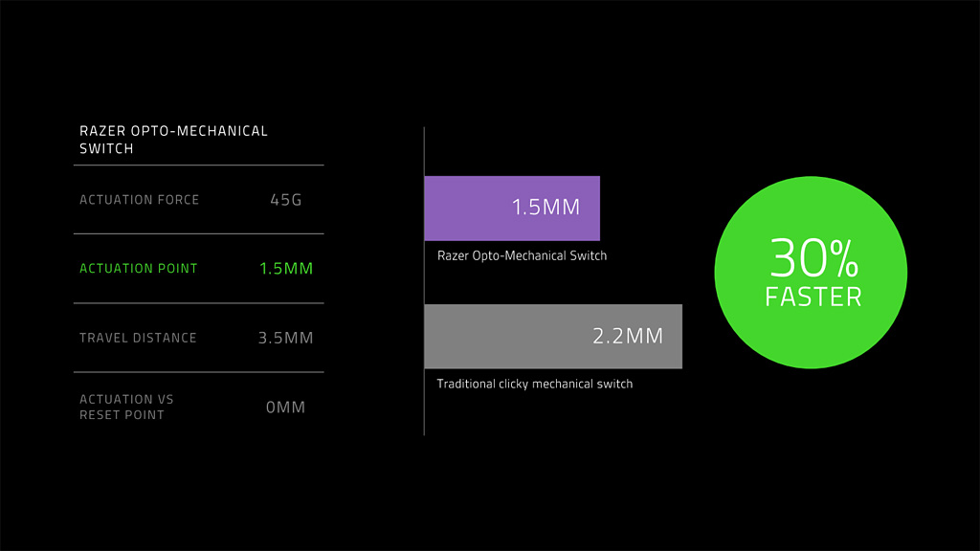Click the 'RAZER OPTO-MECHANICAL SWITCH' heading
Viewport: 980px width, 551px height.
173,140
